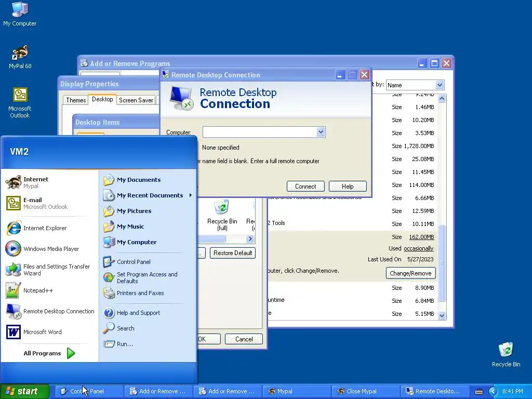Click the 8:41 PM taskbar clock
This screenshot has width=532, height=399.
click(512, 391)
